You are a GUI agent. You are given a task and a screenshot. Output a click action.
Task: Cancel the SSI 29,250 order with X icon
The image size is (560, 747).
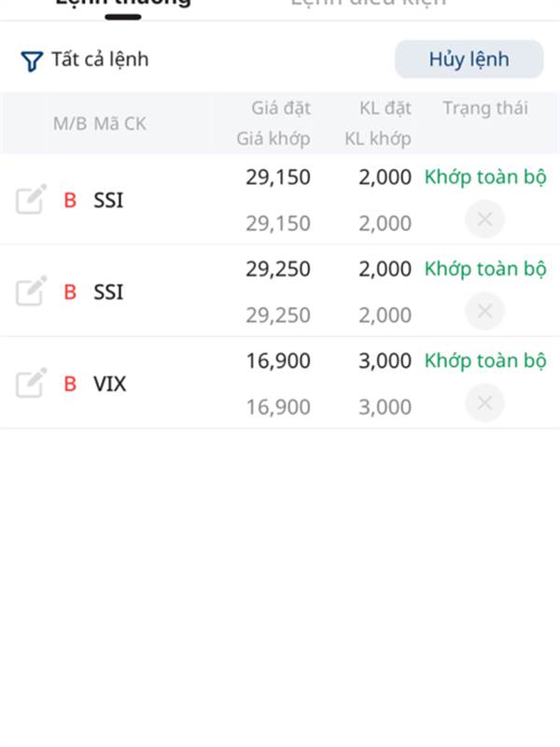point(484,311)
